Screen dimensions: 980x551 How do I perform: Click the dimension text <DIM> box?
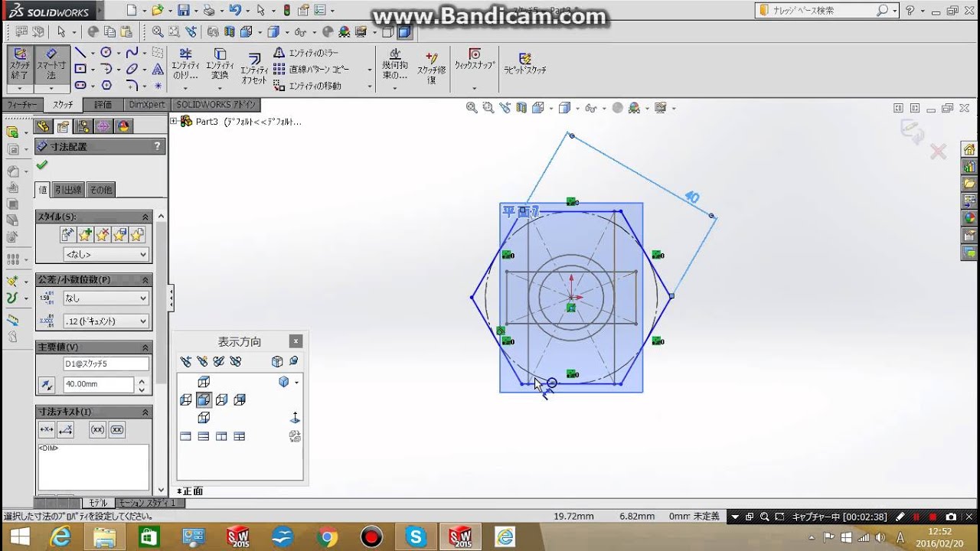pos(93,467)
